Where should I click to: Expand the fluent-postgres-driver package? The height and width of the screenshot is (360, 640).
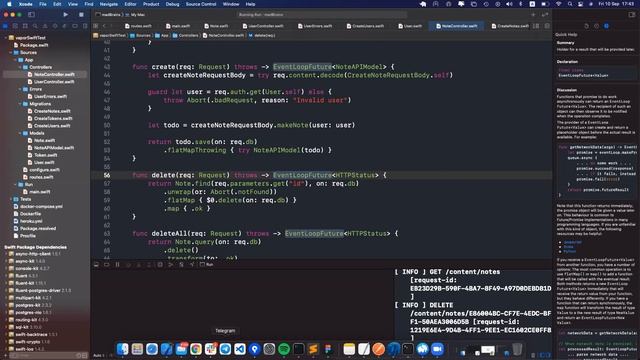[6, 291]
